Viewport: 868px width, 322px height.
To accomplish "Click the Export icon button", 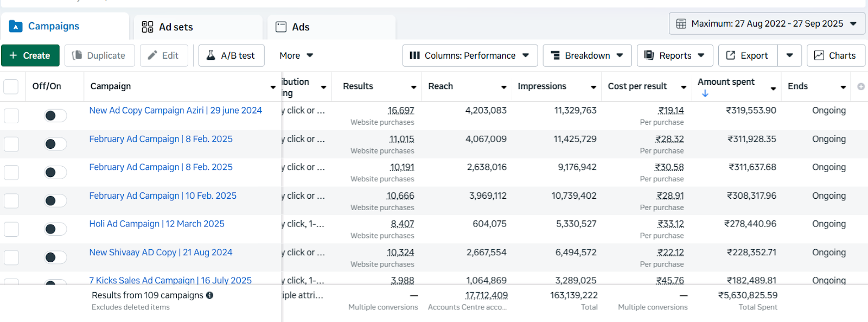I will tap(731, 55).
